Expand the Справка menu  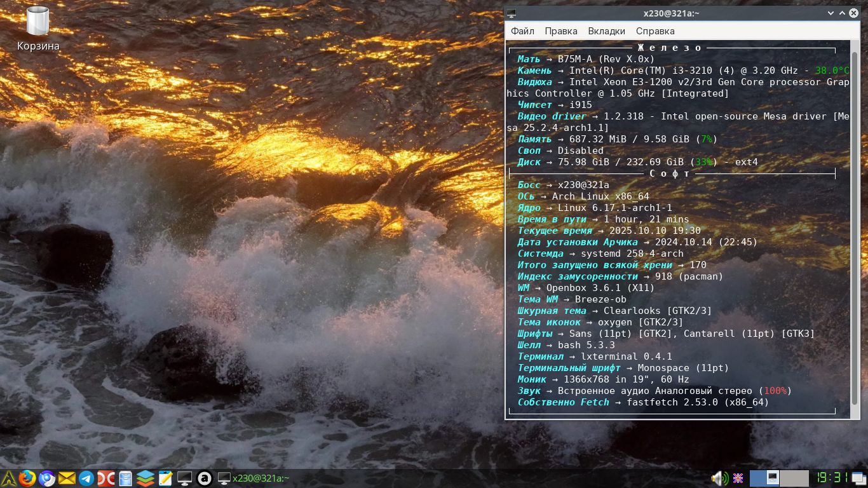click(x=655, y=31)
